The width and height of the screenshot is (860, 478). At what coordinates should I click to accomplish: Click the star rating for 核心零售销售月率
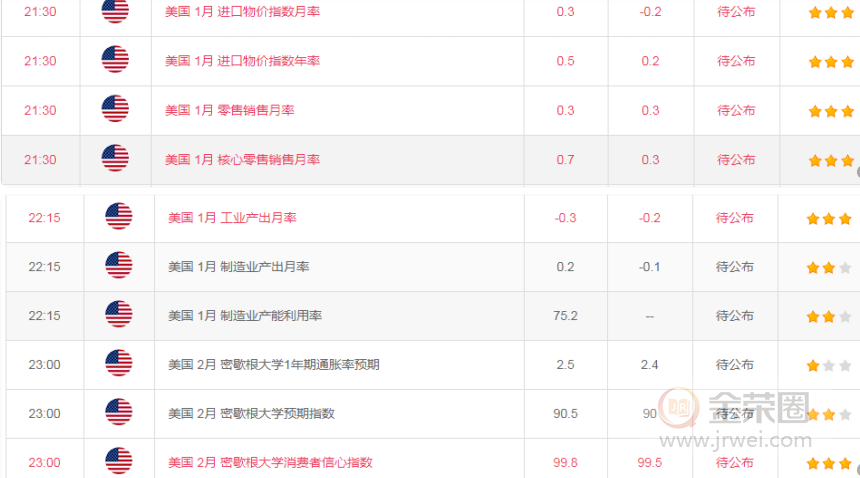pyautogui.click(x=831, y=160)
